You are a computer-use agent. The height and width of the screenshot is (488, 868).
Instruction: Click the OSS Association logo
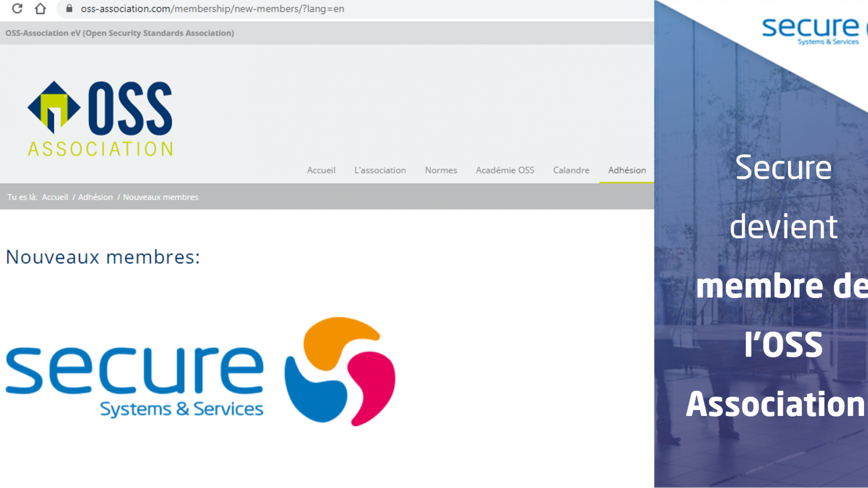point(100,118)
